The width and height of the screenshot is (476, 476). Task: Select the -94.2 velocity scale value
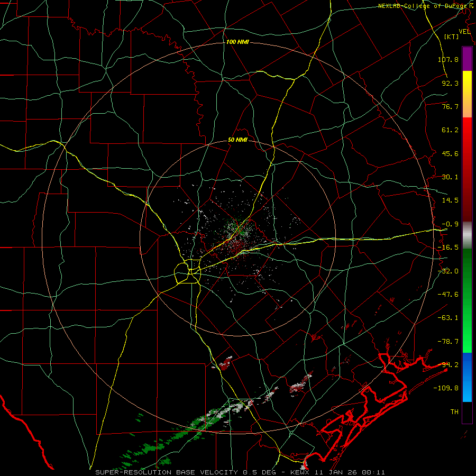pos(448,365)
